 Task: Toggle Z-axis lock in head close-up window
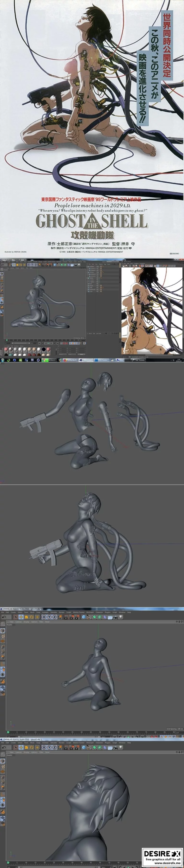click(55, 747)
